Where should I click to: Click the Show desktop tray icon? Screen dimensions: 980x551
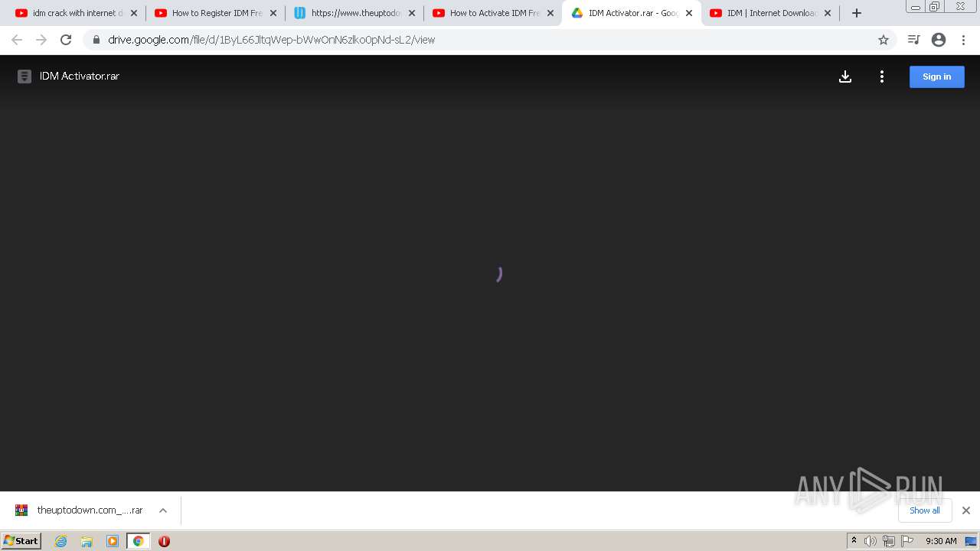pos(971,541)
